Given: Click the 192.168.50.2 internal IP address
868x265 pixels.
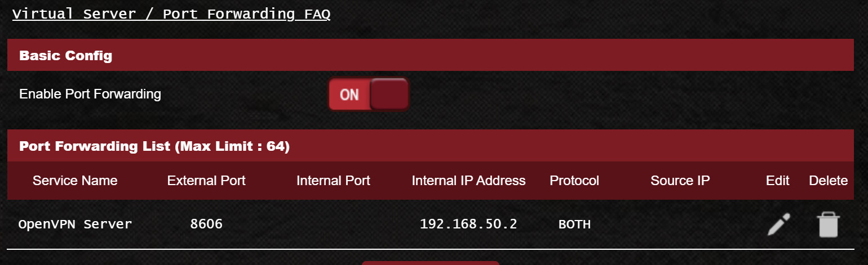Looking at the screenshot, I should [468, 224].
